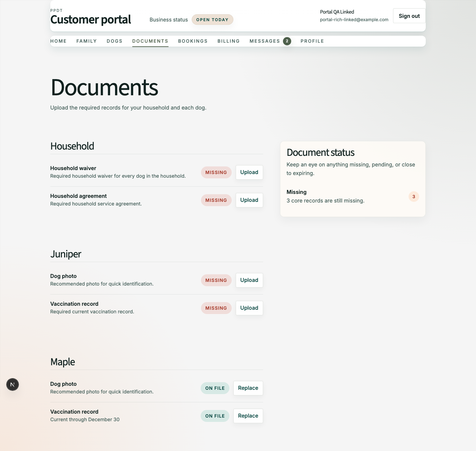Sign out of the customer portal

pos(409,16)
